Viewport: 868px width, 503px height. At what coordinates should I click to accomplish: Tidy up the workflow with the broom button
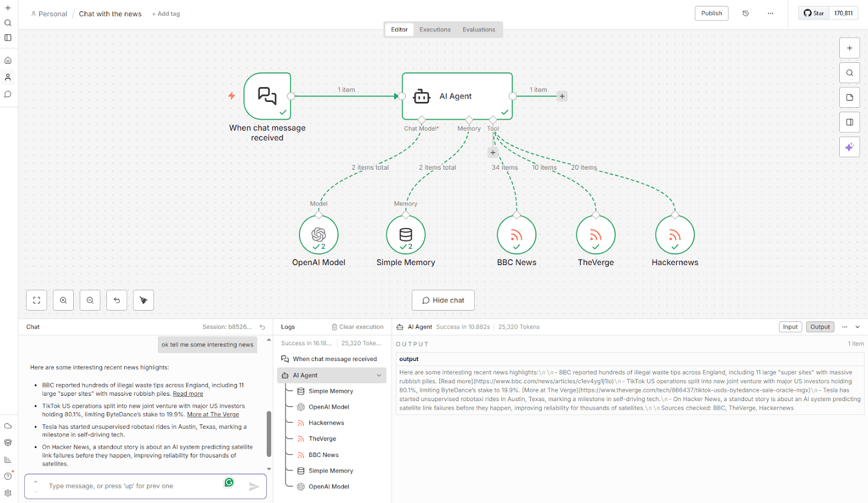click(x=144, y=300)
